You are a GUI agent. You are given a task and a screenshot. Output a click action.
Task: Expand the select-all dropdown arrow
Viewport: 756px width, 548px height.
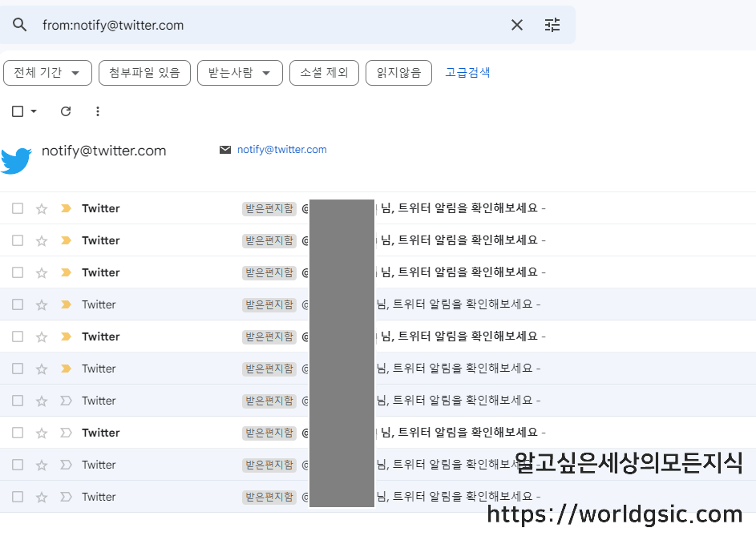click(x=33, y=111)
